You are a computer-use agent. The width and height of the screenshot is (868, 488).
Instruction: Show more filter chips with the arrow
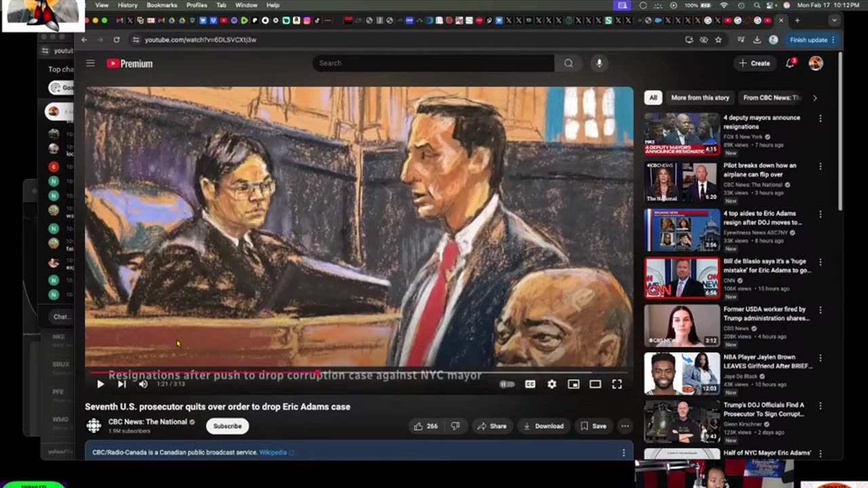click(x=814, y=98)
